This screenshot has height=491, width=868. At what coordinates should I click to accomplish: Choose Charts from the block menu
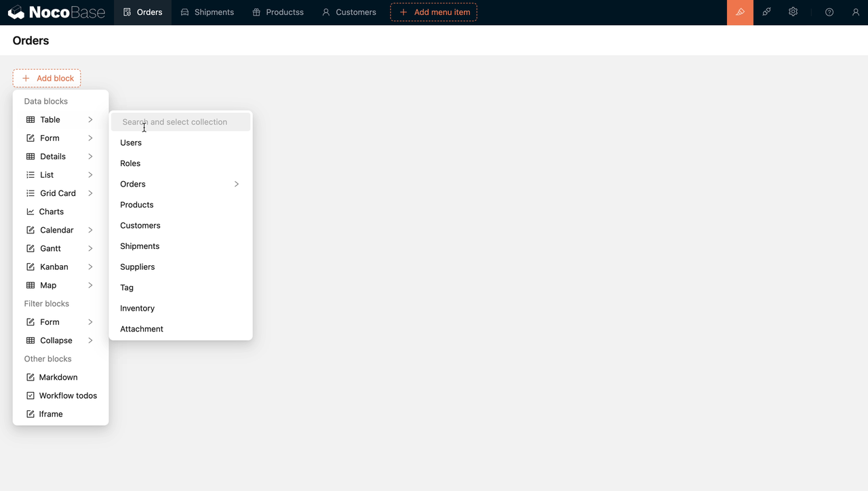60,212
